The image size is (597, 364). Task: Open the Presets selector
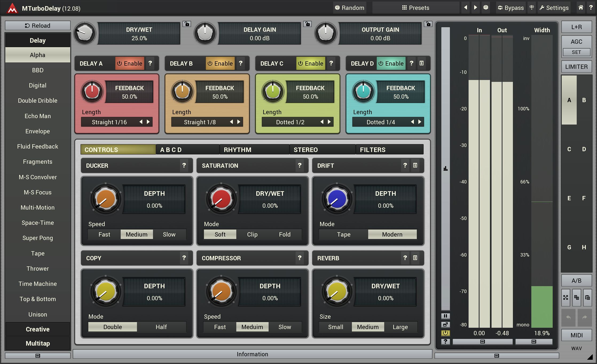416,8
